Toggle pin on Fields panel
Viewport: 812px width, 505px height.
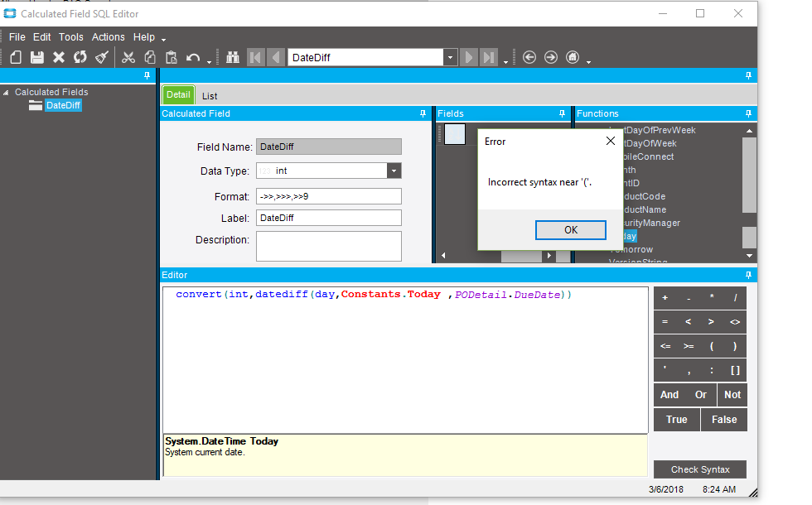point(562,113)
